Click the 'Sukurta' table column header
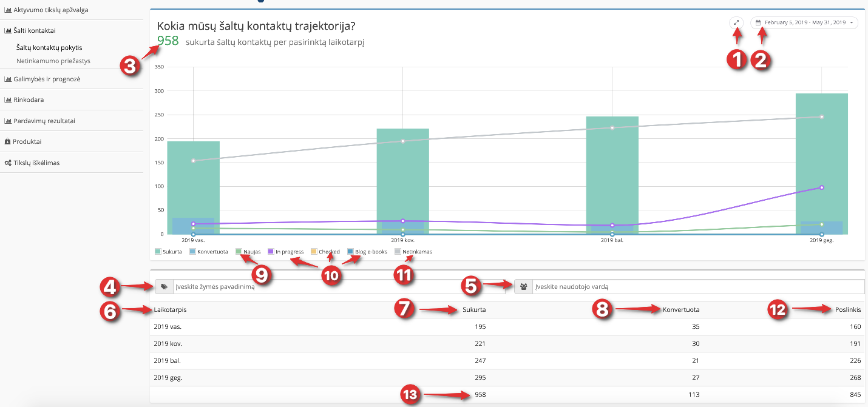This screenshot has height=407, width=868. (475, 309)
